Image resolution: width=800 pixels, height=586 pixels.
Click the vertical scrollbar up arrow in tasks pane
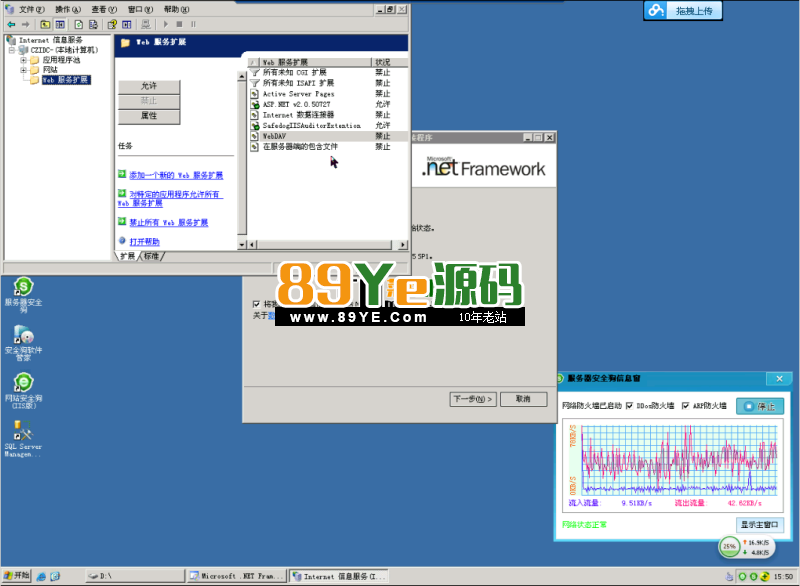(x=242, y=77)
